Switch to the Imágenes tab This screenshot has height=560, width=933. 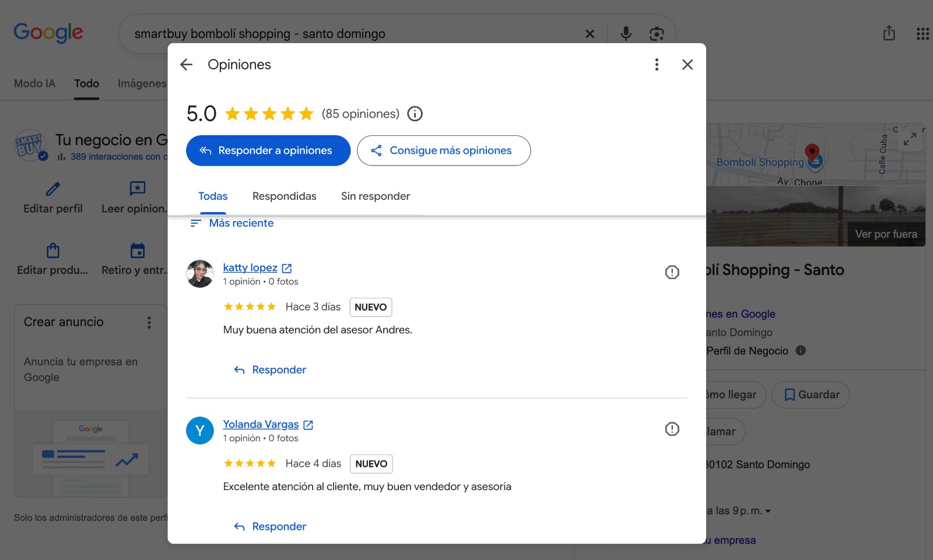point(142,83)
